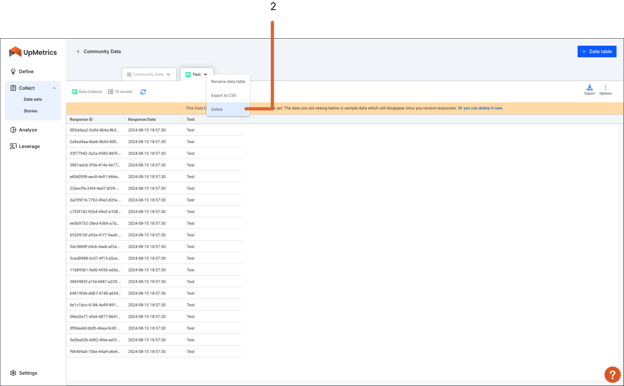Screen dimensions: 624x386
Task: Click the Export download icon
Action: 589,88
